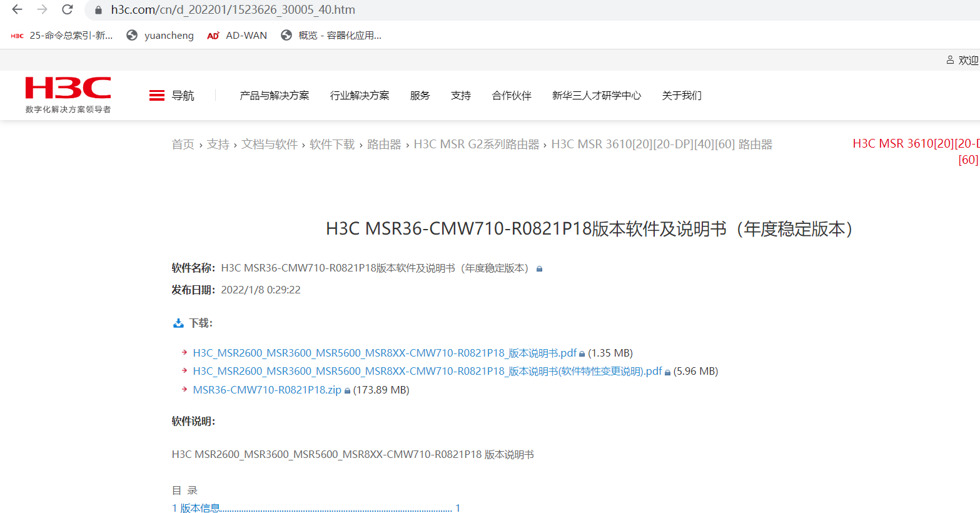Download the 版本说明书.pdf file
980x513 pixels.
(x=385, y=353)
